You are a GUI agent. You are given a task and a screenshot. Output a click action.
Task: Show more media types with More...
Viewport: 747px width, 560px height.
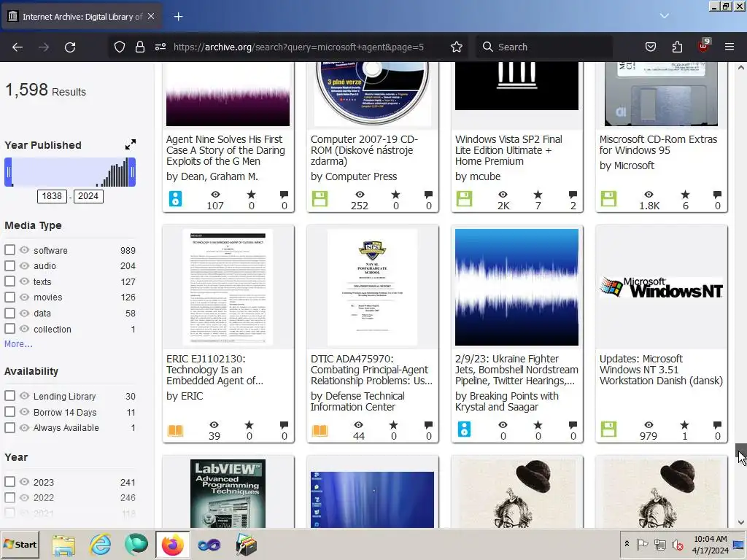[18, 344]
